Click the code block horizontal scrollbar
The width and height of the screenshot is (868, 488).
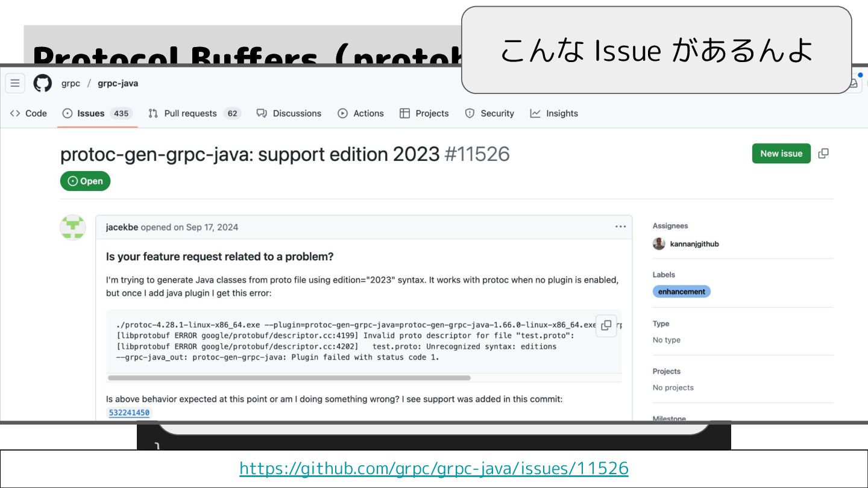click(289, 378)
